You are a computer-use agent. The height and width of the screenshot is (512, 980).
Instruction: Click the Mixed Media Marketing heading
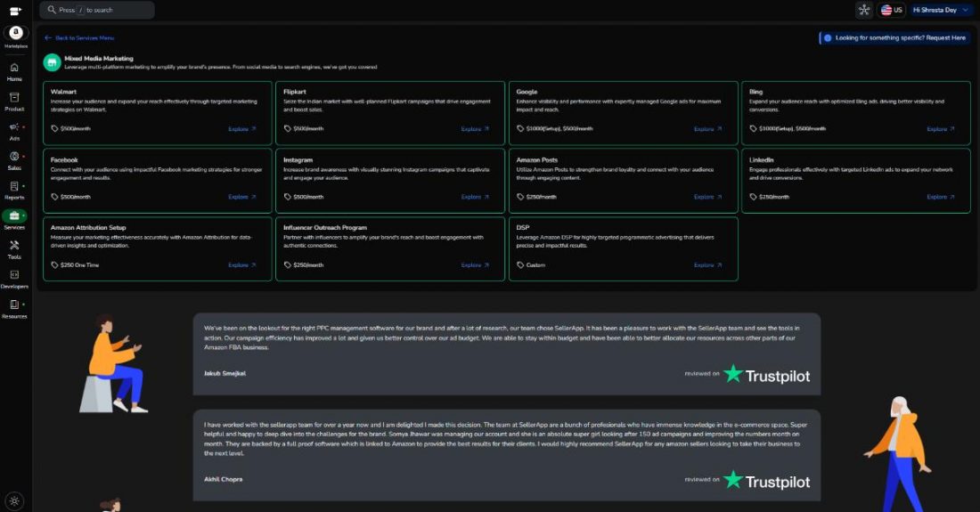click(99, 58)
